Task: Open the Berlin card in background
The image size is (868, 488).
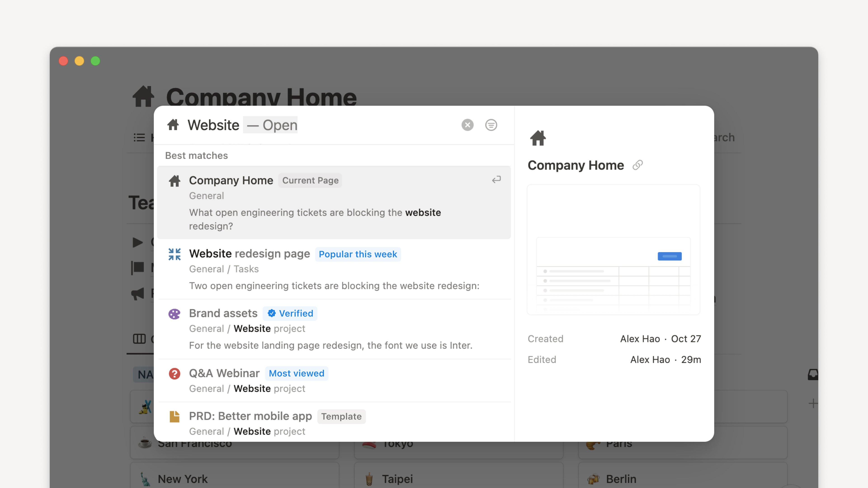Action: point(683,475)
